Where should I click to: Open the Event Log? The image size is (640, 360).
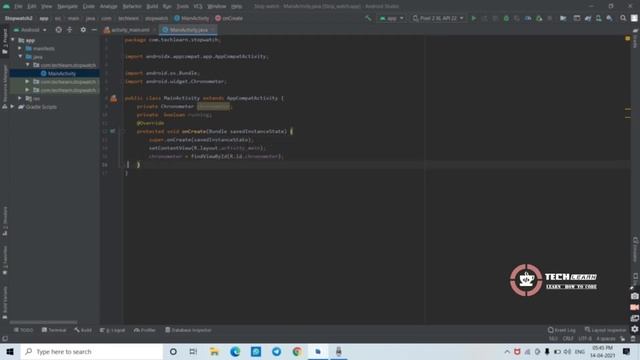click(562, 330)
